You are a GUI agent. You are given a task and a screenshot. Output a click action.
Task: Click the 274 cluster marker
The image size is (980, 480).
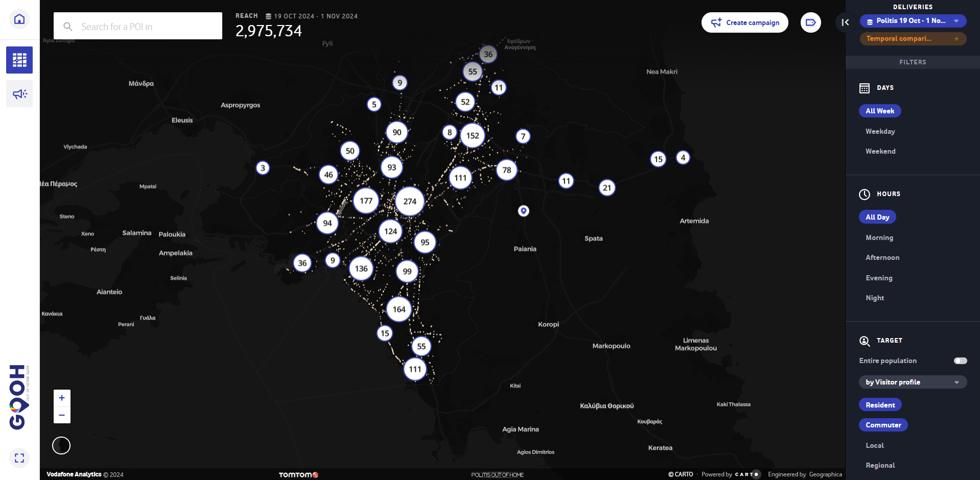coord(410,202)
